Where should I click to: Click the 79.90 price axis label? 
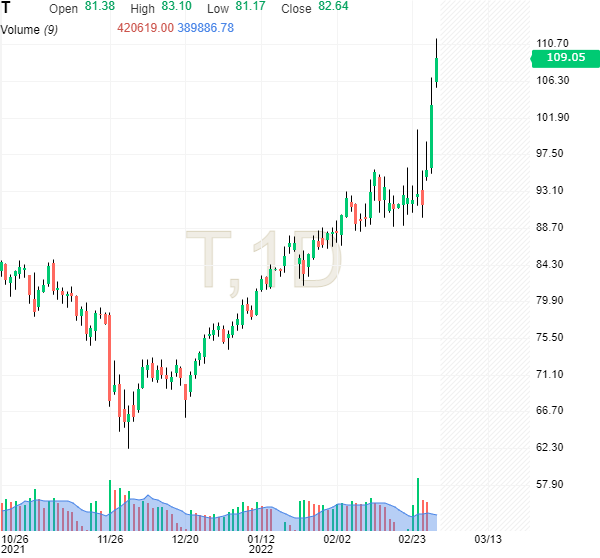click(549, 300)
